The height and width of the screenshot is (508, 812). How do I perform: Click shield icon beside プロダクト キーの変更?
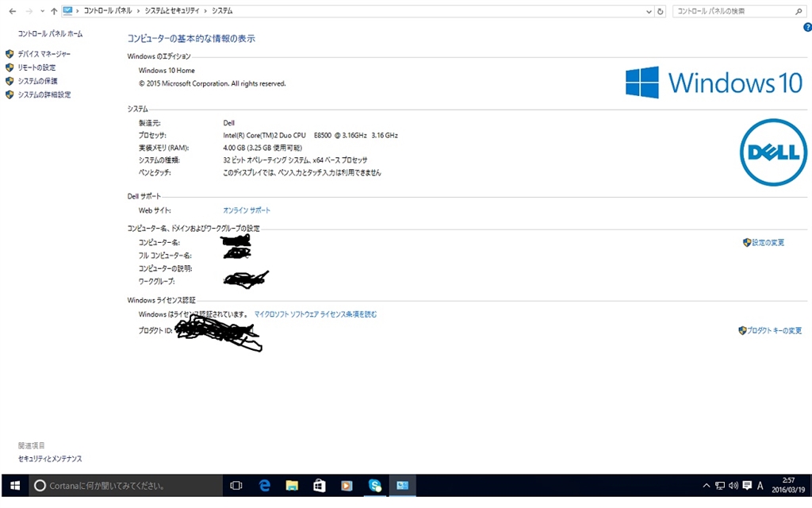click(742, 331)
